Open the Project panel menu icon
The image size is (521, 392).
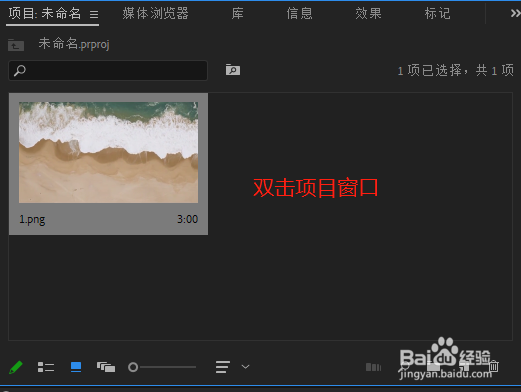[x=94, y=14]
